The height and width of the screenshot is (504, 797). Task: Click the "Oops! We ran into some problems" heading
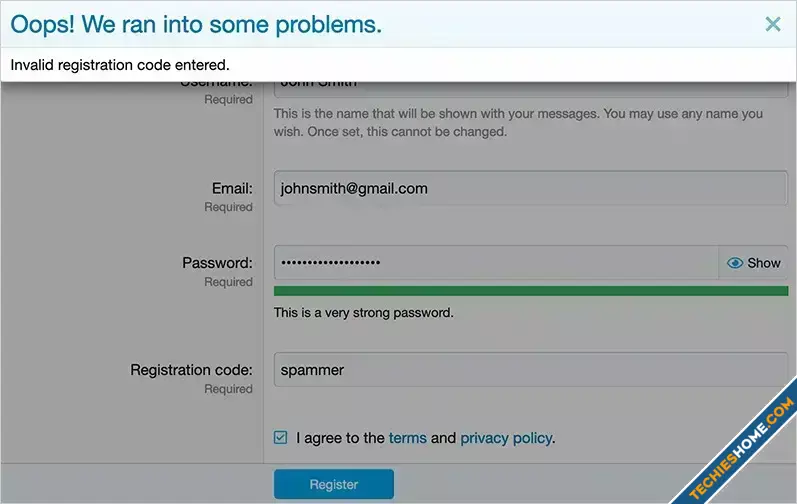196,25
